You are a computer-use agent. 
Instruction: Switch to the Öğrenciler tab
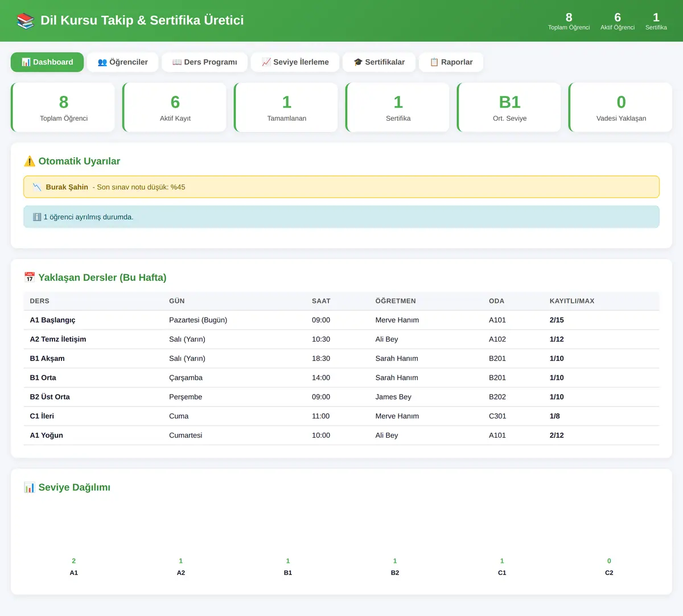[122, 62]
